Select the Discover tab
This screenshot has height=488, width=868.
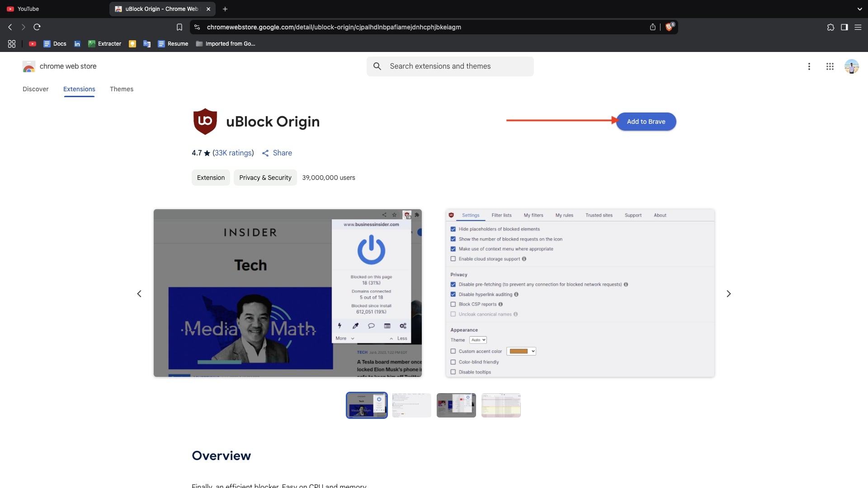pyautogui.click(x=35, y=89)
